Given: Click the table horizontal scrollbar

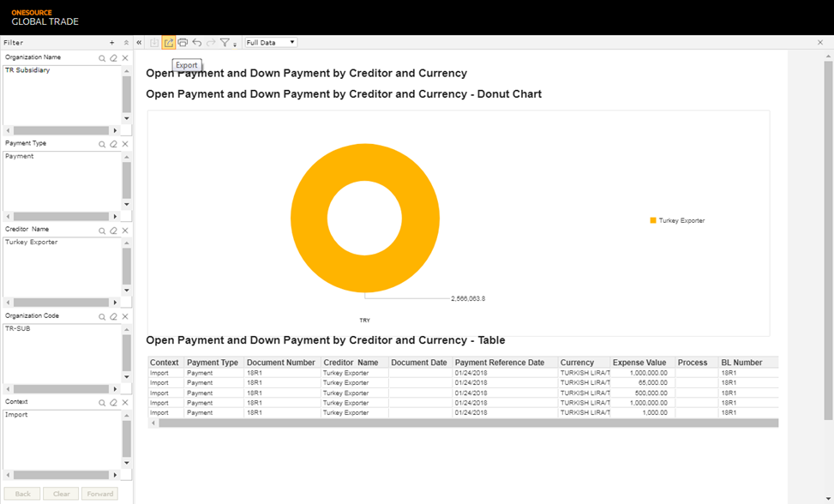Looking at the screenshot, I should pyautogui.click(x=468, y=423).
